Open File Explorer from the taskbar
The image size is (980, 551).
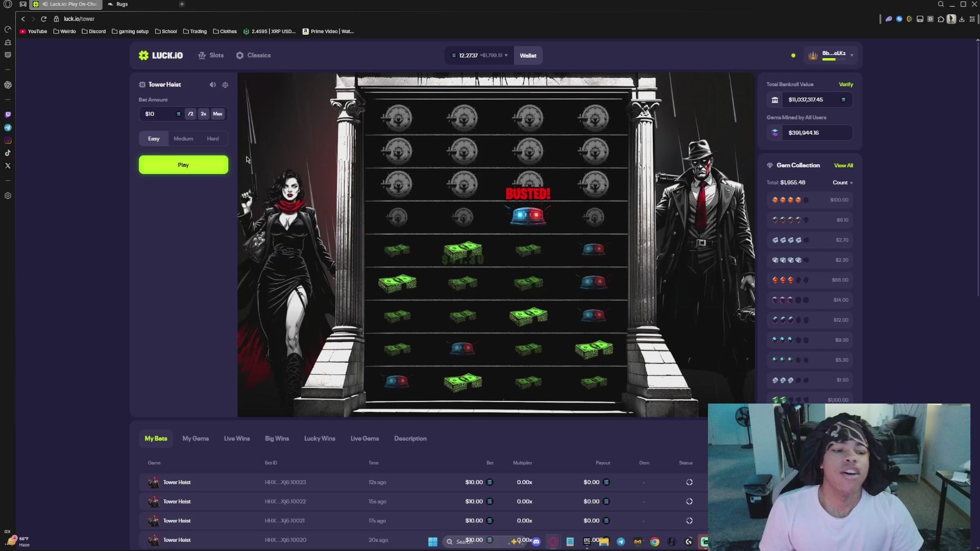point(604,542)
